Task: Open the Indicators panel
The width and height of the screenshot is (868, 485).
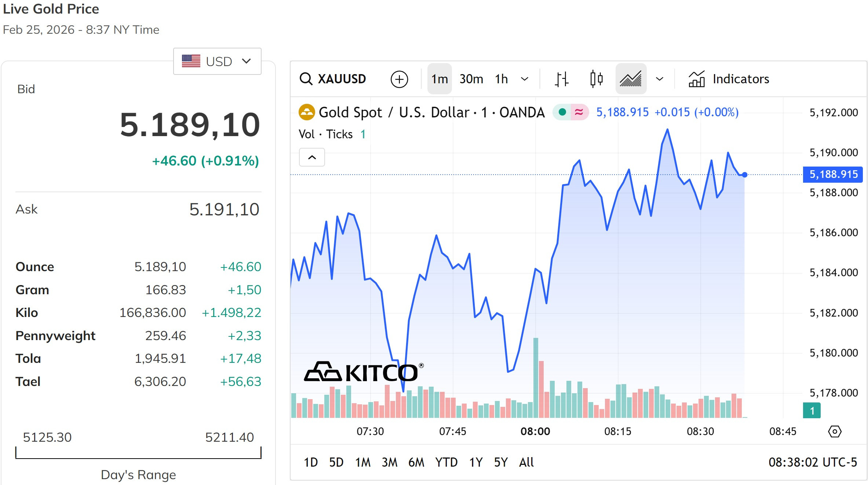Action: pos(729,79)
